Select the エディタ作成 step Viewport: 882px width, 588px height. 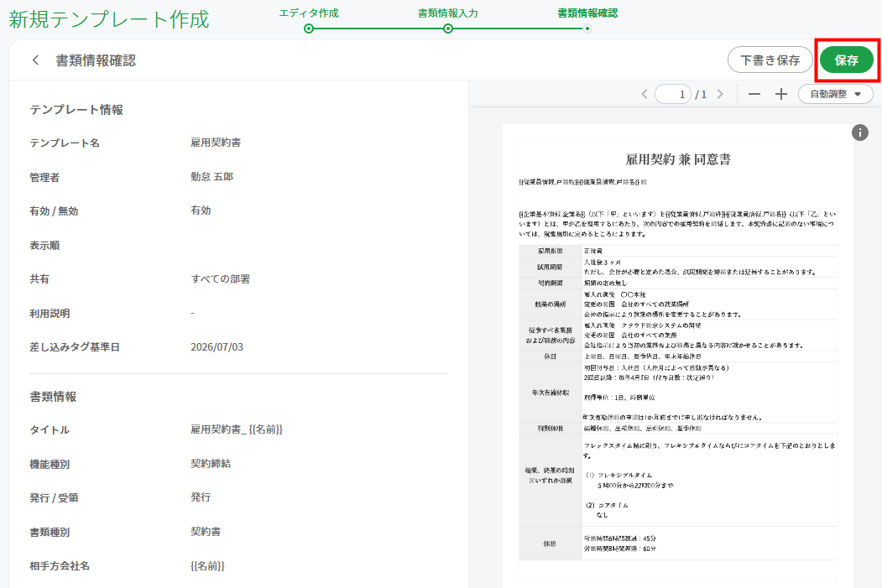pyautogui.click(x=309, y=13)
